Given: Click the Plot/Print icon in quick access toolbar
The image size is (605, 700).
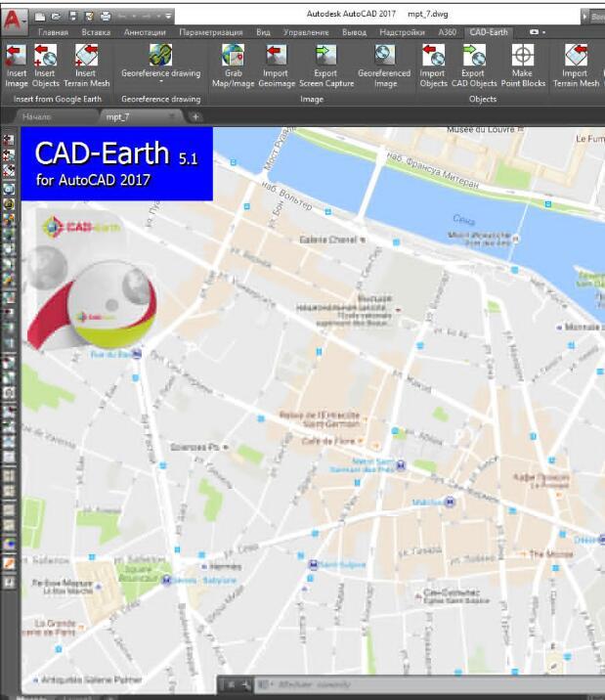Looking at the screenshot, I should pos(106,17).
